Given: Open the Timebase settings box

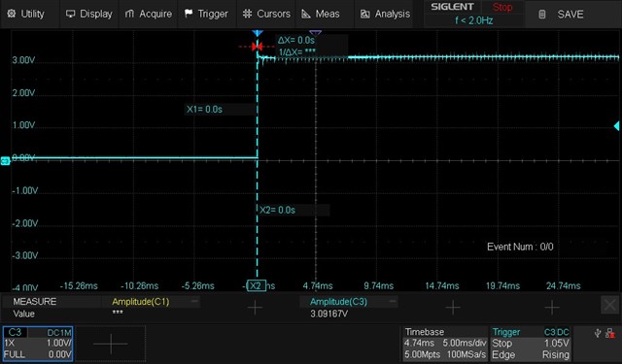Looking at the screenshot, I should [x=445, y=344].
